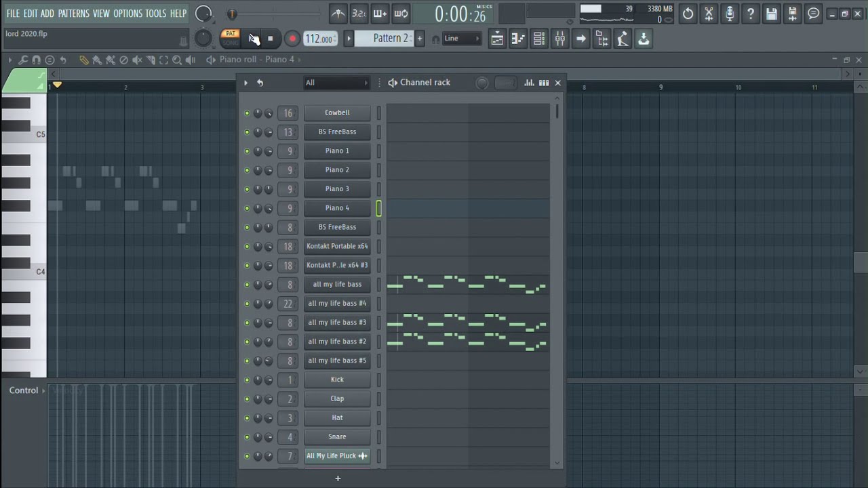Mute the Kick channel green light
Viewport: 868px width, 488px height.
tap(247, 380)
